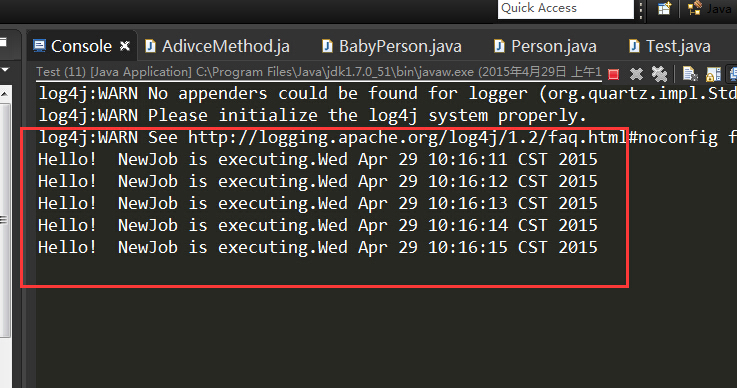
Task: Click the up arrow on left scrollbar
Action: [4, 94]
